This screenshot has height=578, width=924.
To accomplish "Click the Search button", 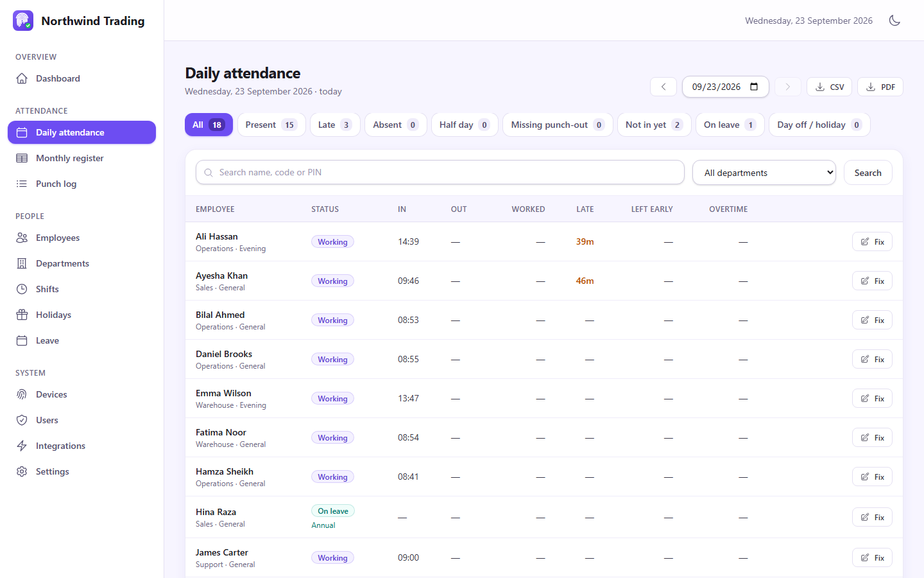I will [868, 173].
